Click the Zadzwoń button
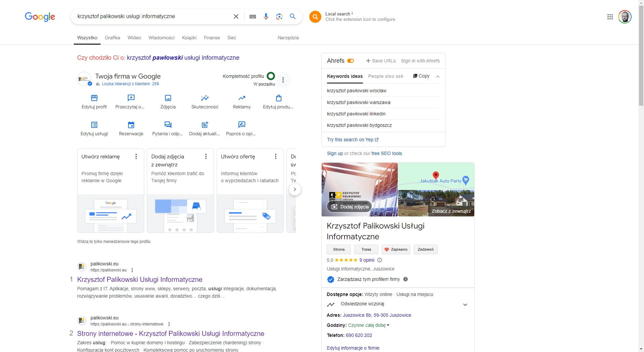 (x=425, y=249)
